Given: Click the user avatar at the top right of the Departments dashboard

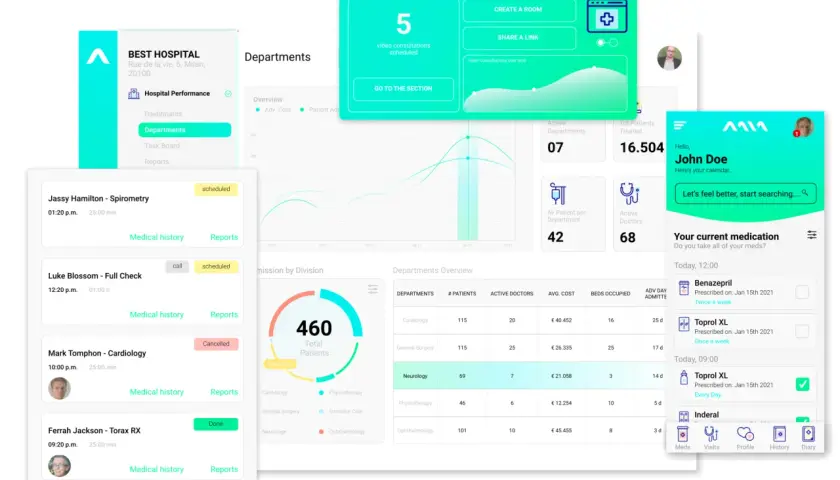Looking at the screenshot, I should pos(669,58).
